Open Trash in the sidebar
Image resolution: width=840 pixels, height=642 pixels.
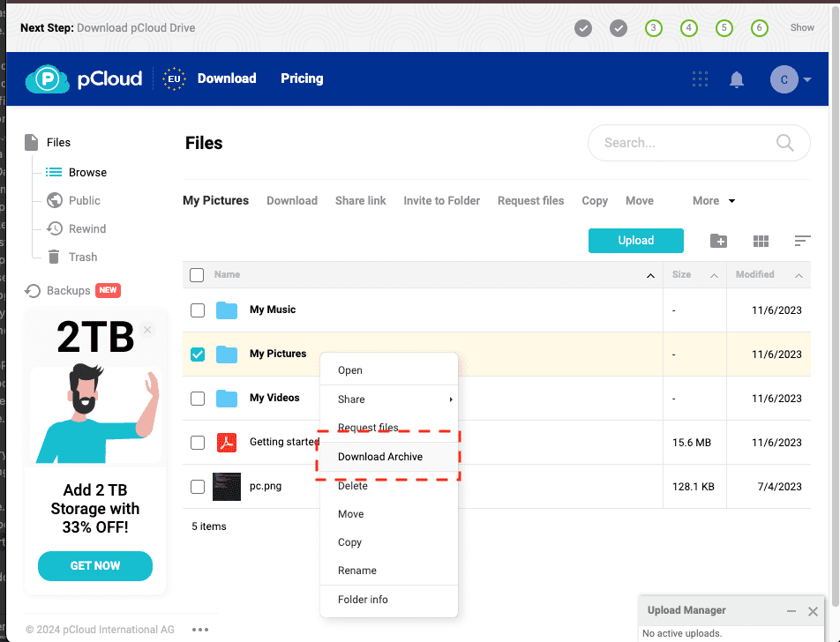[x=83, y=258]
